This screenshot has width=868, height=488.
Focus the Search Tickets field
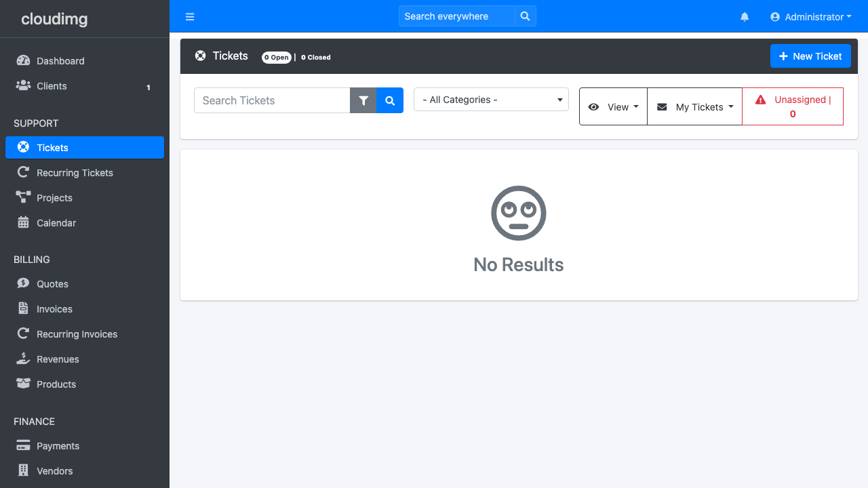(272, 100)
